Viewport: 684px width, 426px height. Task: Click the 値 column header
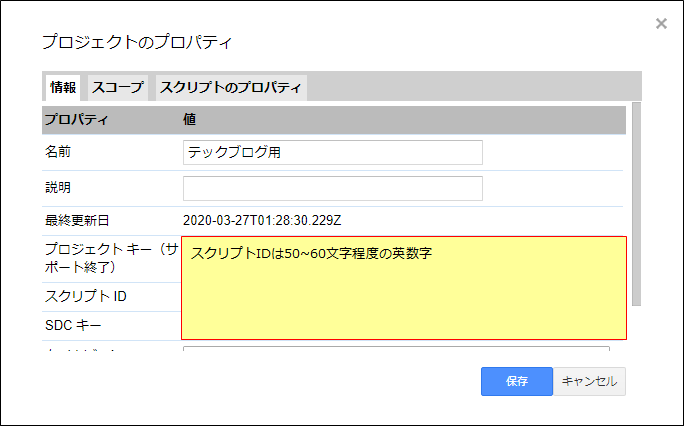coord(189,119)
